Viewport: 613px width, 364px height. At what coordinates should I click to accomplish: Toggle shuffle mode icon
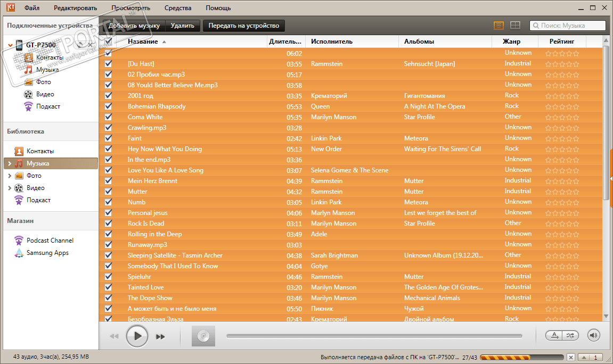[570, 335]
